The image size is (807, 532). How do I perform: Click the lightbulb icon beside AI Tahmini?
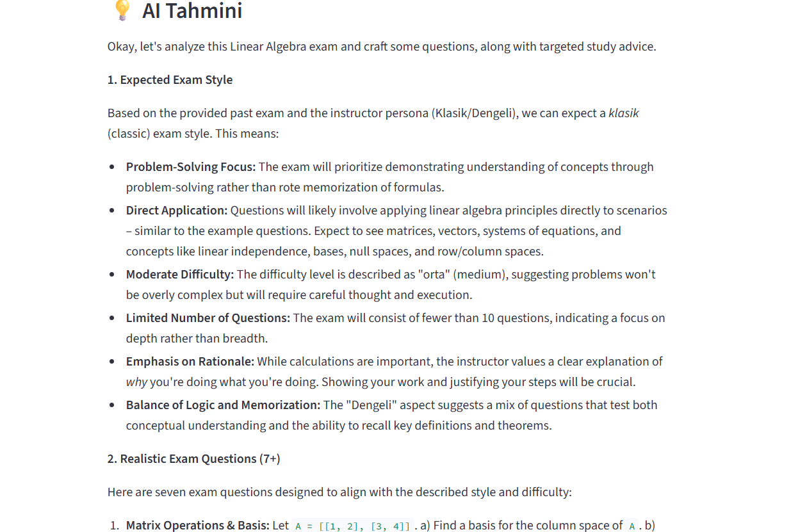(x=121, y=10)
